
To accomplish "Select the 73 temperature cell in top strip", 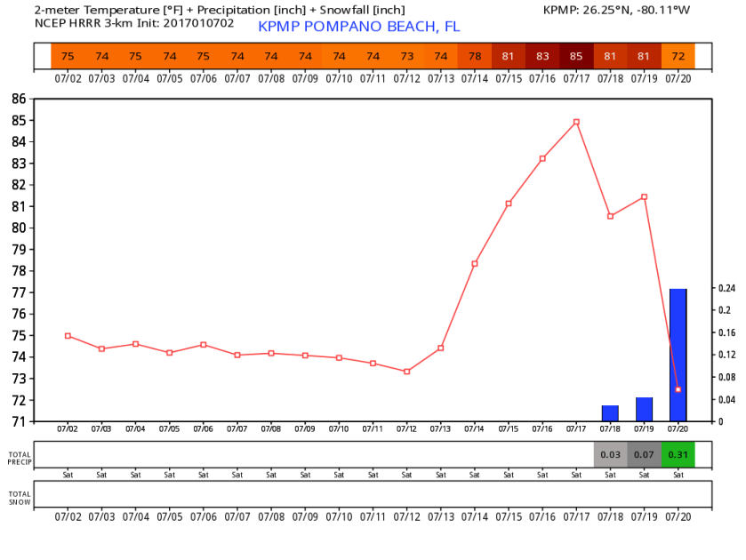I will (406, 56).
